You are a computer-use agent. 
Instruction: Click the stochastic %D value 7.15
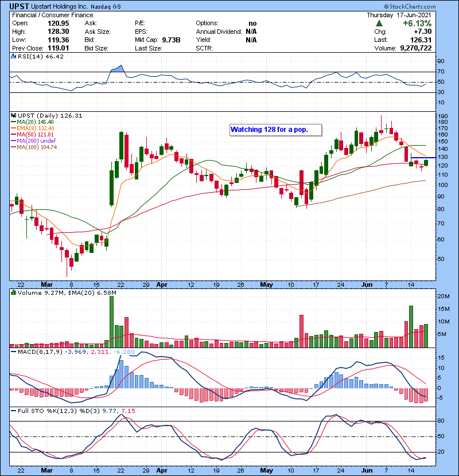tap(128, 411)
